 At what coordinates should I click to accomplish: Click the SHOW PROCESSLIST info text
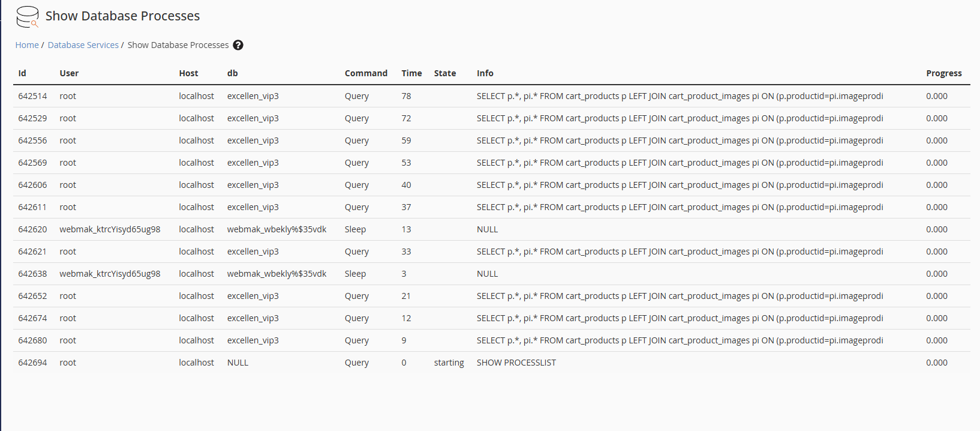point(516,363)
